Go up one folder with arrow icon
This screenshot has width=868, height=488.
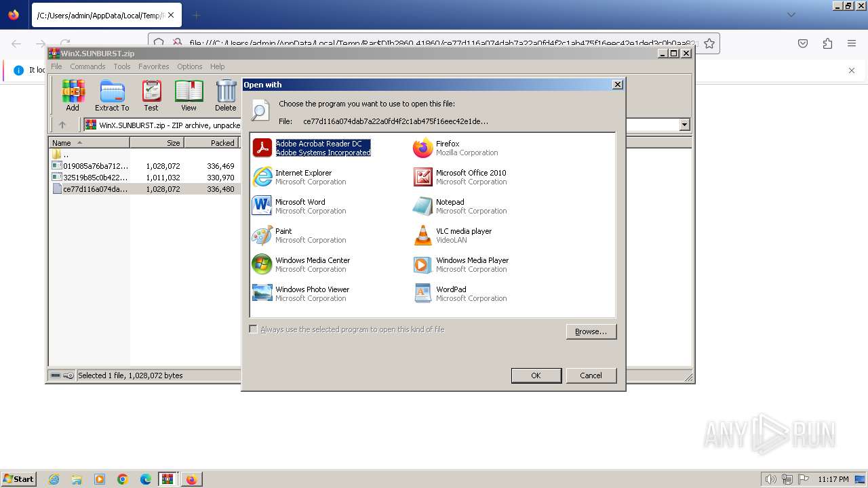pyautogui.click(x=62, y=125)
